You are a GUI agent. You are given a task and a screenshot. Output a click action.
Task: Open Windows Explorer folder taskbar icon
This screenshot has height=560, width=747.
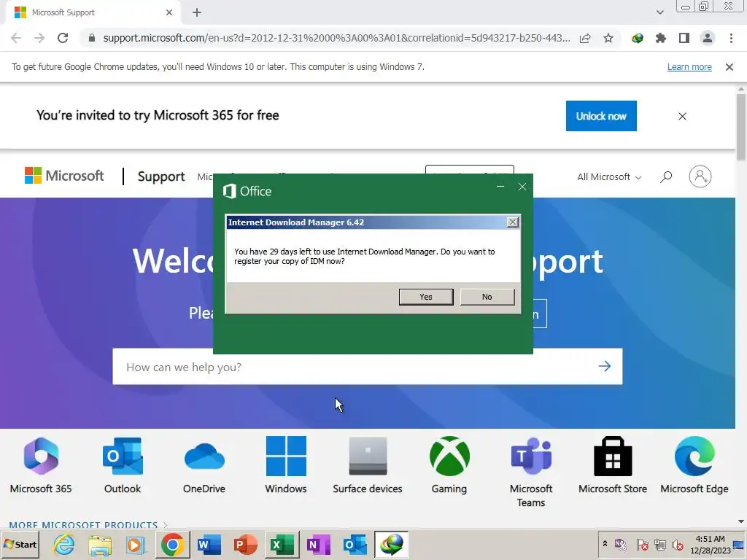coord(99,544)
